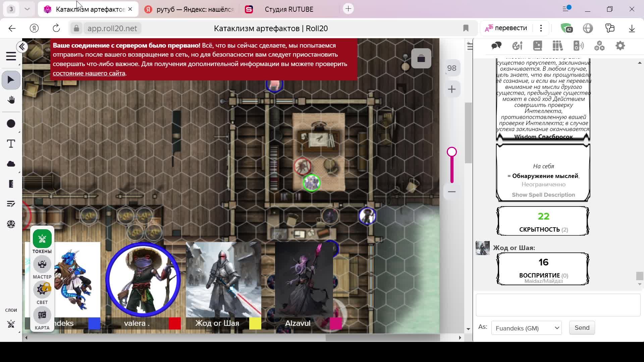Viewport: 644px width, 362px height.
Task: Open the Journal tab
Action: tap(537, 46)
